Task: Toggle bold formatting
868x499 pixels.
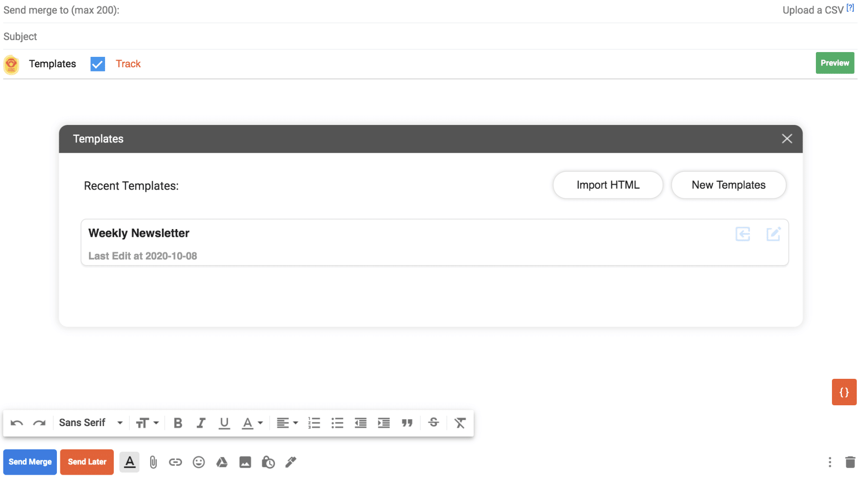Action: click(x=178, y=423)
